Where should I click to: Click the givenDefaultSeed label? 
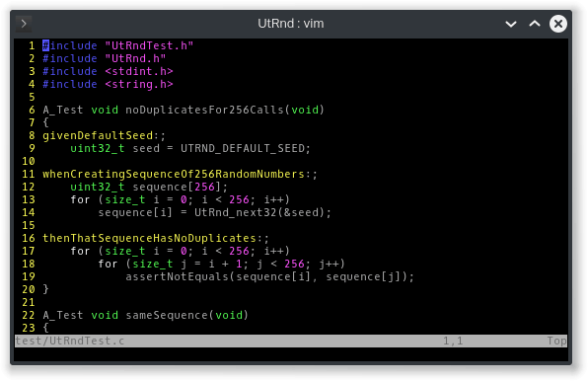tap(98, 135)
